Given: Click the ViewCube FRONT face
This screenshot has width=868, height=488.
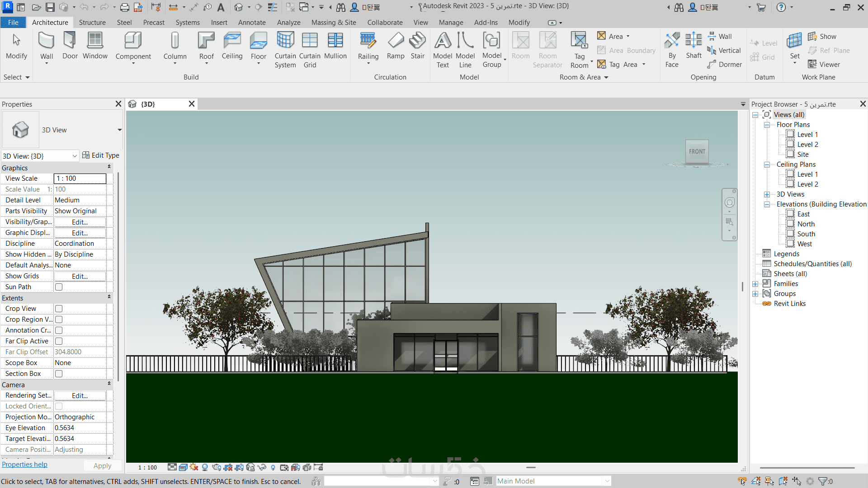Looking at the screenshot, I should pos(697,151).
